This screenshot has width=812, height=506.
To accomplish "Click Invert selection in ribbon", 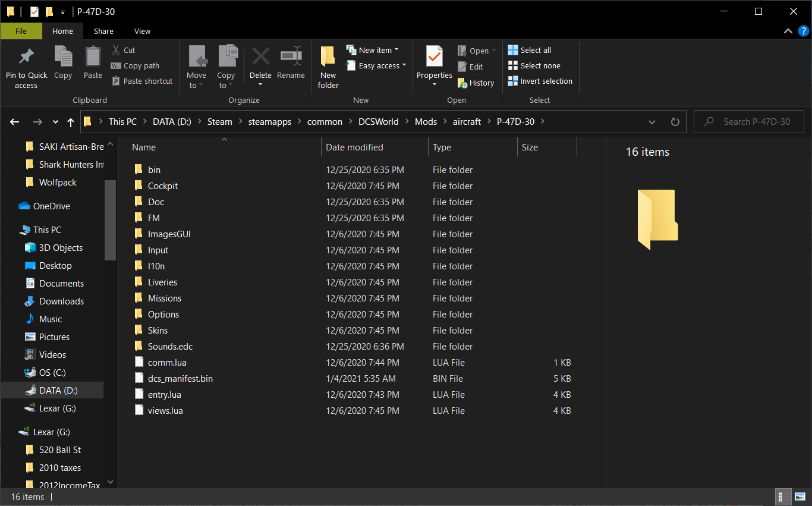I will point(540,81).
